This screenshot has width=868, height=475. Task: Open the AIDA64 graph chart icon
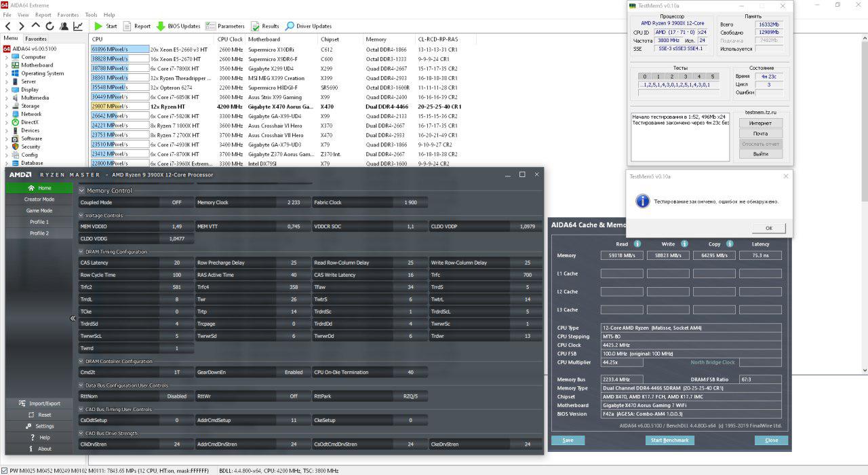click(78, 26)
